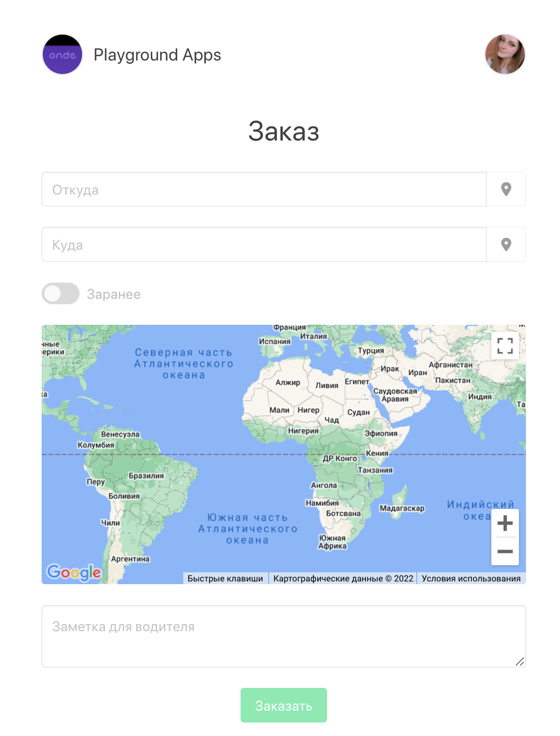Image resolution: width=560 pixels, height=736 pixels.
Task: Click Бразилия on the map
Action: click(146, 476)
